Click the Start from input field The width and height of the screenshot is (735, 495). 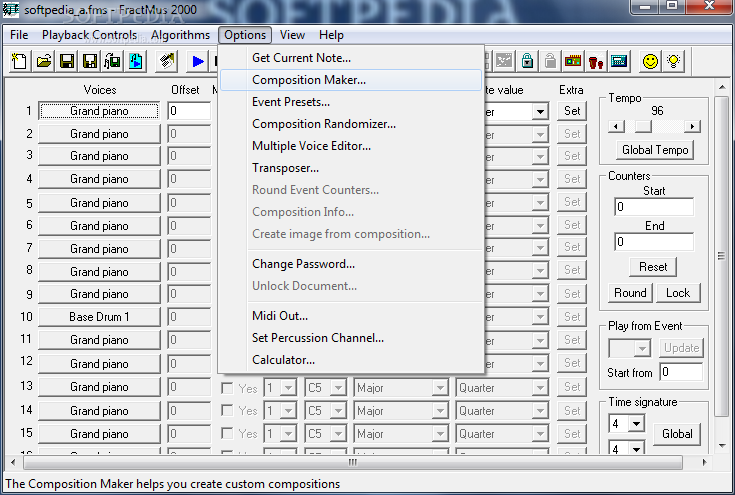681,372
